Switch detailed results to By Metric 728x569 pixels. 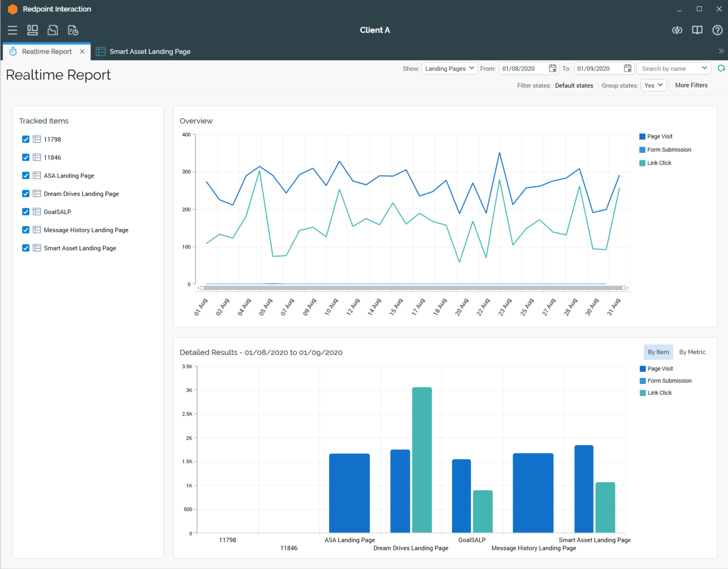(692, 352)
